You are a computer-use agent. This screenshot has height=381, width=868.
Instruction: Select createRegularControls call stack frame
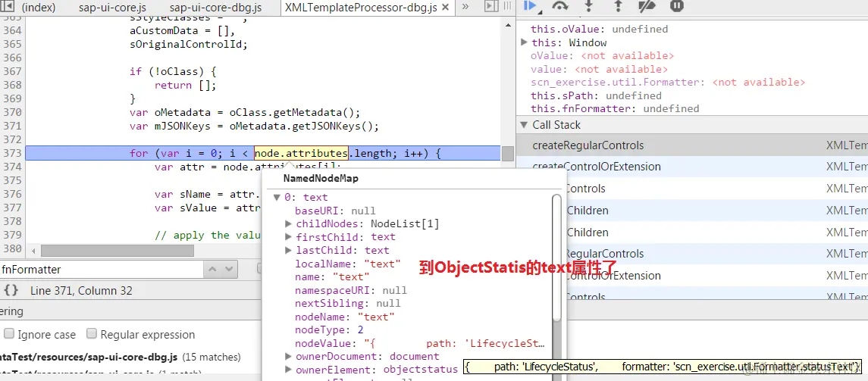pyautogui.click(x=692, y=145)
